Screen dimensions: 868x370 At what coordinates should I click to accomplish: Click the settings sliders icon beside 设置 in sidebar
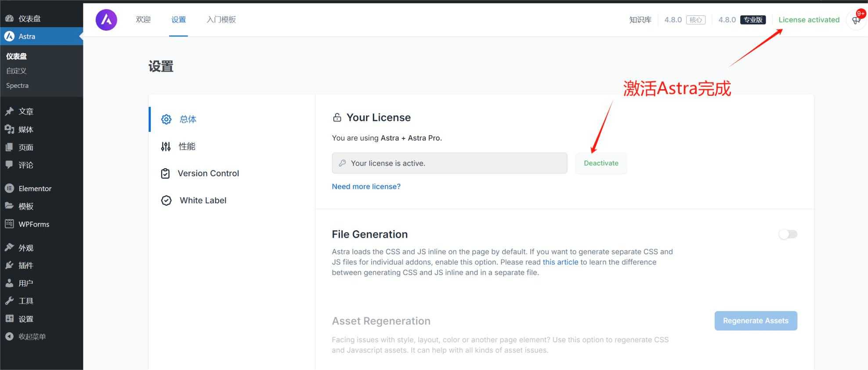[x=9, y=319]
